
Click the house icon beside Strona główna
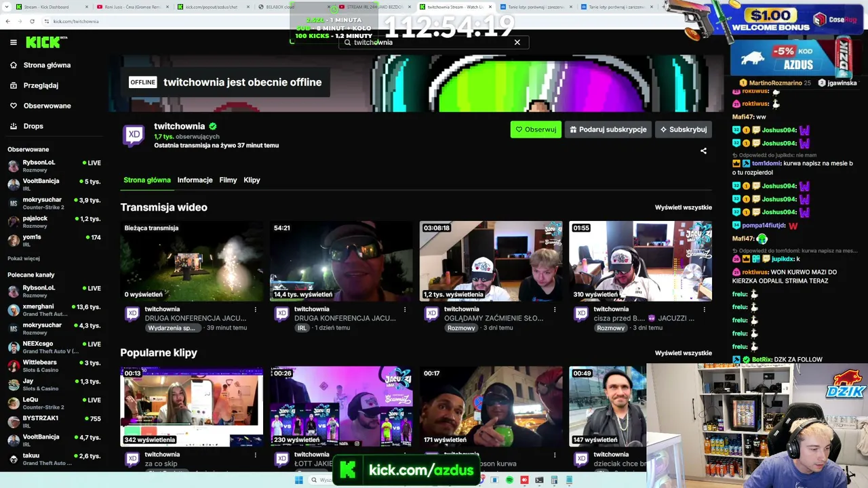tap(14, 65)
